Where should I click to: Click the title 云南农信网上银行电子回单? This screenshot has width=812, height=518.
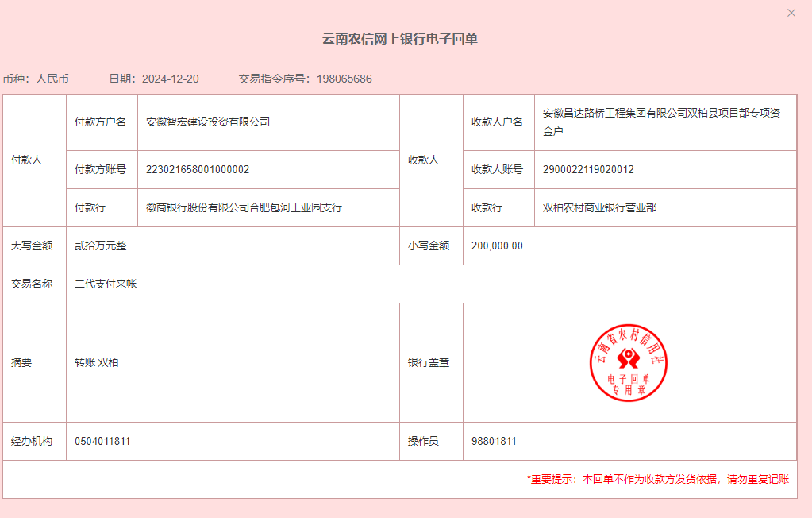[x=399, y=40]
